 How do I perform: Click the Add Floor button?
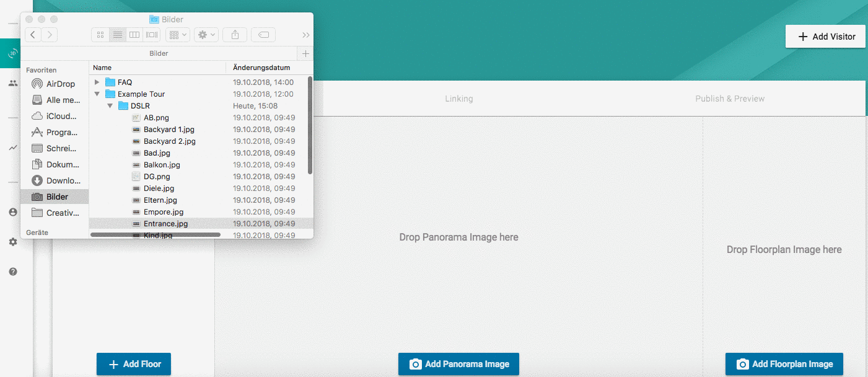click(x=134, y=364)
